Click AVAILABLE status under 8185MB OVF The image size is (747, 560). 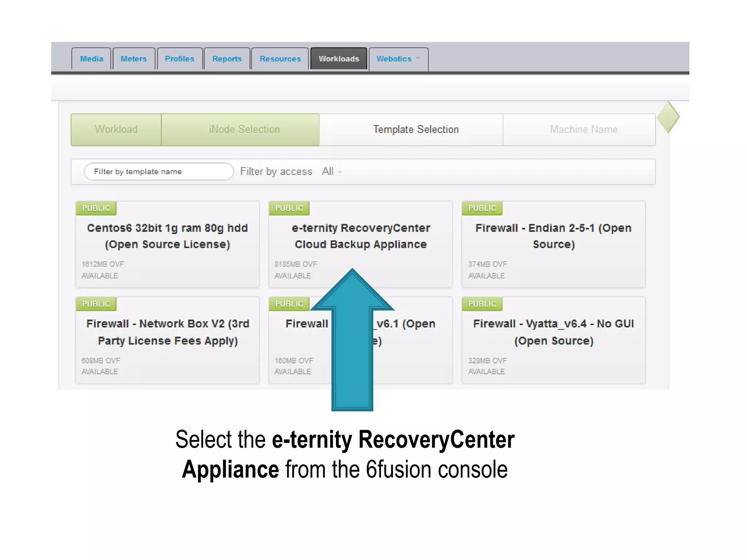pyautogui.click(x=293, y=276)
